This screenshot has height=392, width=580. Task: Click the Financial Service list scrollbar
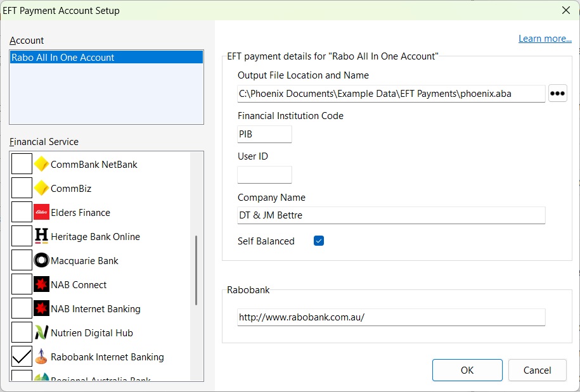tap(197, 269)
